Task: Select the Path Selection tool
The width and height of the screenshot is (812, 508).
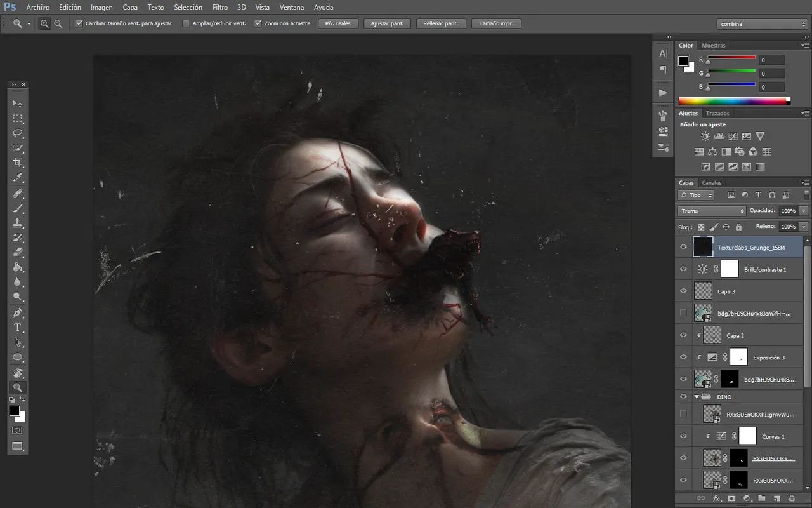Action: click(18, 342)
